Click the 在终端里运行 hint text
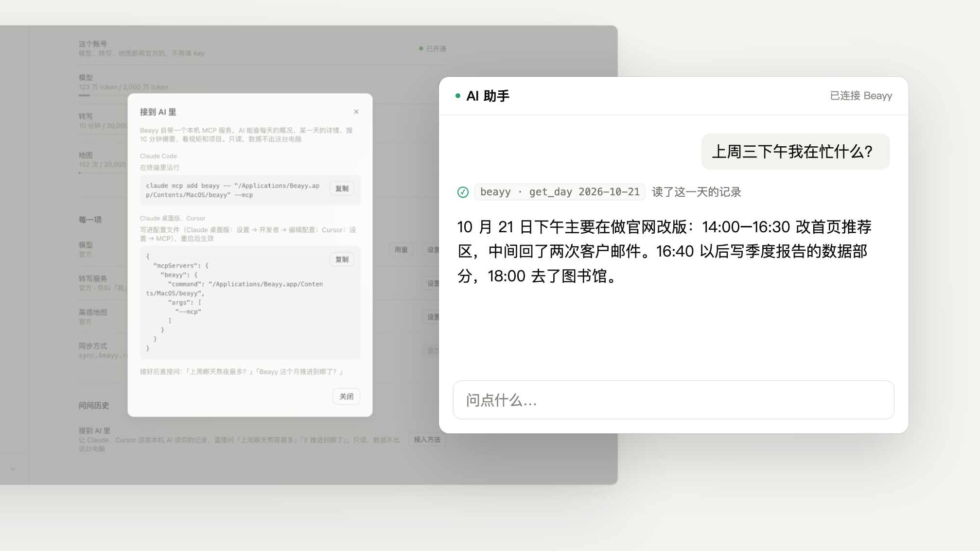The image size is (980, 551). point(160,168)
